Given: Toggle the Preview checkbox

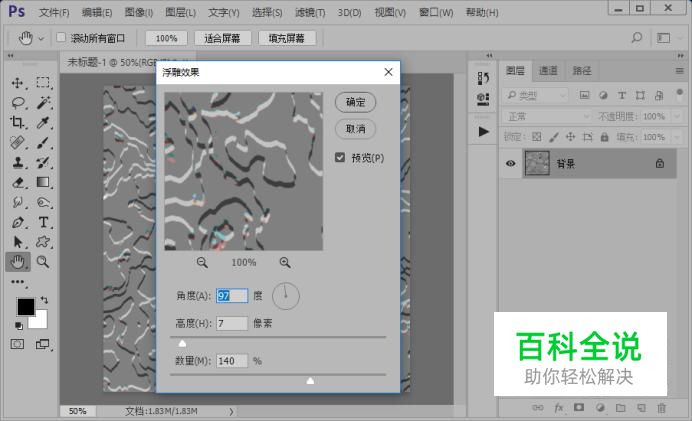Looking at the screenshot, I should (340, 157).
